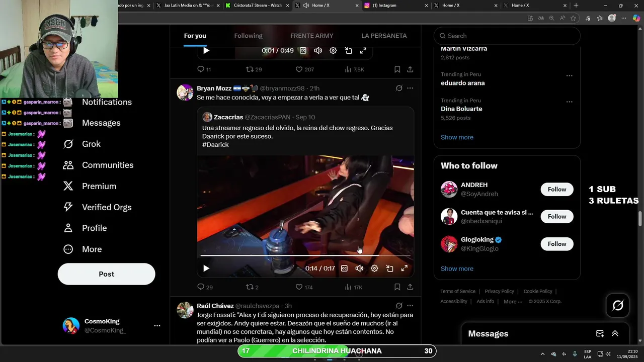Viewport: 644px width, 362px height.
Task: Open more options for Dina Boluarte trend
Action: click(569, 102)
